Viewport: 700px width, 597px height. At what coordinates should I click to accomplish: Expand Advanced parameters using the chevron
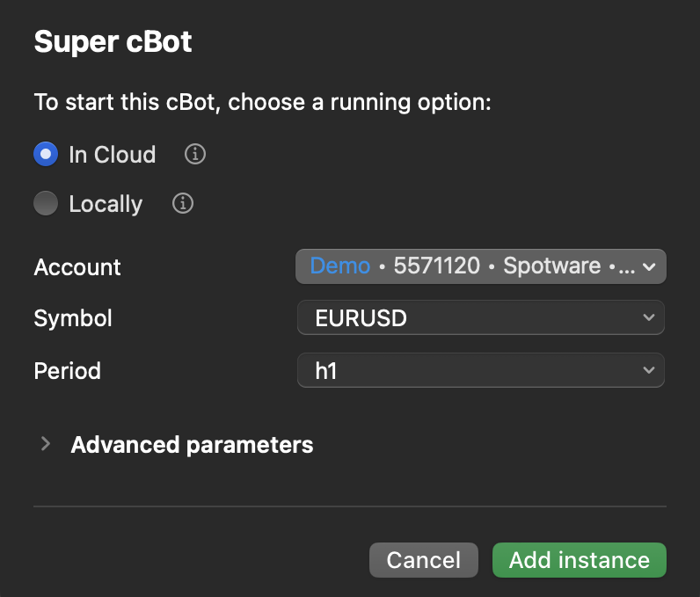[x=46, y=445]
